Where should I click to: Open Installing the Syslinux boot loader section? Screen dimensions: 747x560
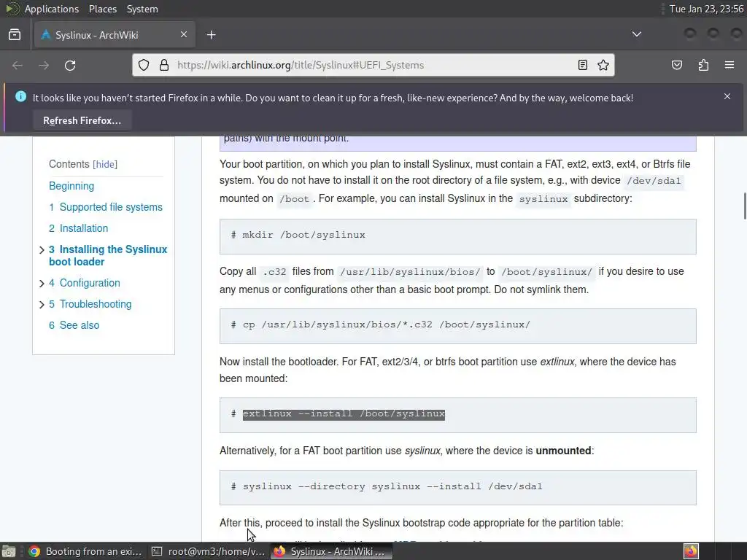108,256
